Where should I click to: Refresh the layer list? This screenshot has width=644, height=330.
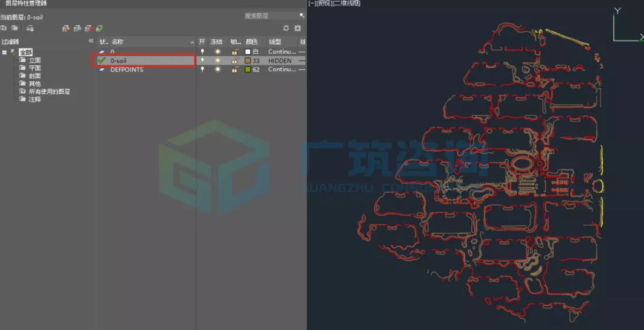286,28
